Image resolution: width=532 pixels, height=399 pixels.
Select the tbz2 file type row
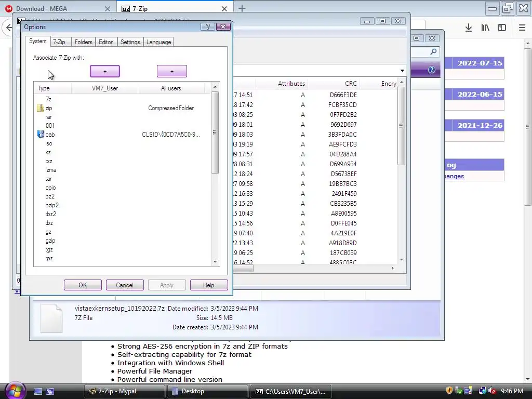point(122,214)
